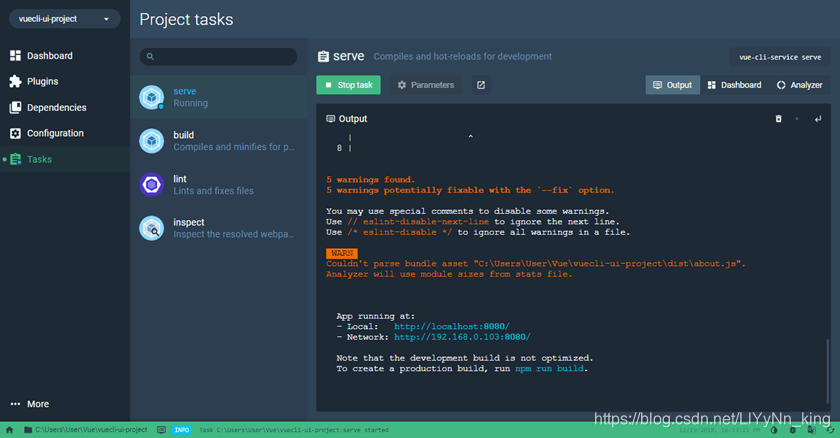
Task: Click the output panel vertical scrollbar
Action: 828,371
